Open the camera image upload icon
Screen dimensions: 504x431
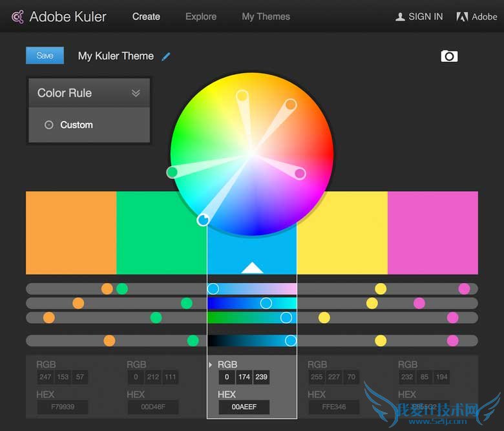click(x=449, y=56)
